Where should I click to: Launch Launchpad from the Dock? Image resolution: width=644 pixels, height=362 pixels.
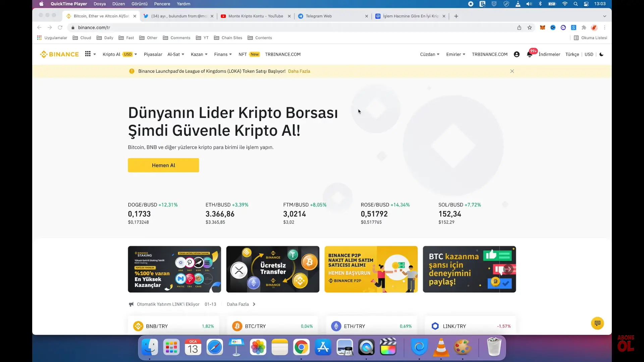click(171, 347)
